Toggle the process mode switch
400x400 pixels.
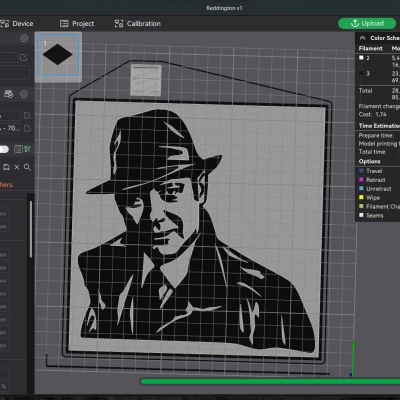tap(4, 149)
